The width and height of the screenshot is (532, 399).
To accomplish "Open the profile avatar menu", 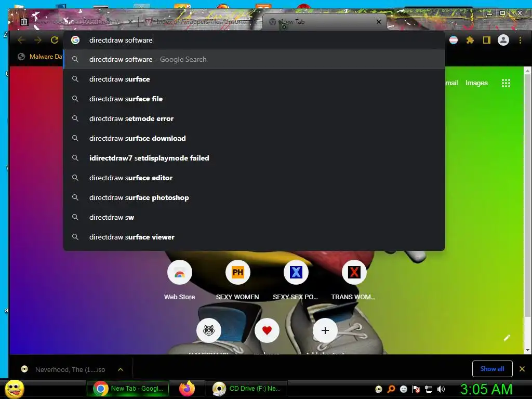I will 503,40.
